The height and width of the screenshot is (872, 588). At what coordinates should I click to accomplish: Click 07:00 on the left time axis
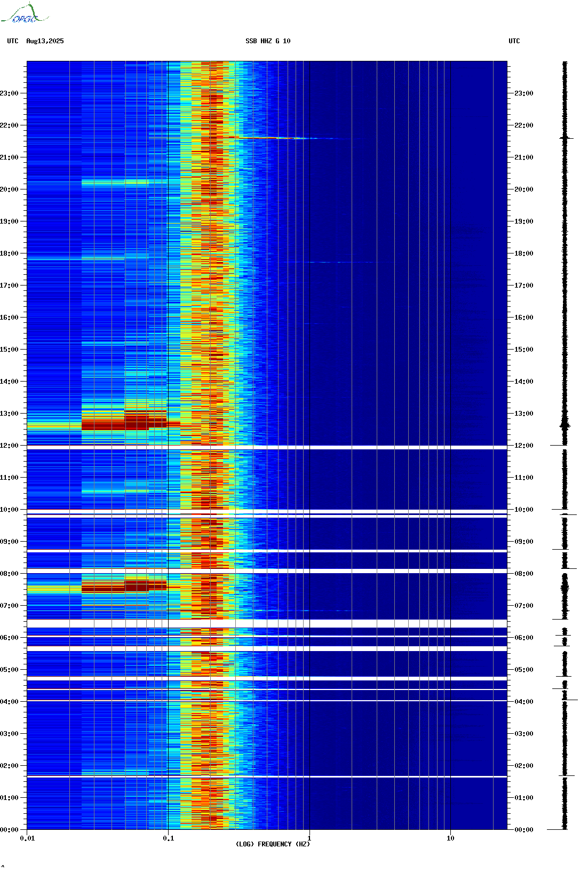click(9, 606)
